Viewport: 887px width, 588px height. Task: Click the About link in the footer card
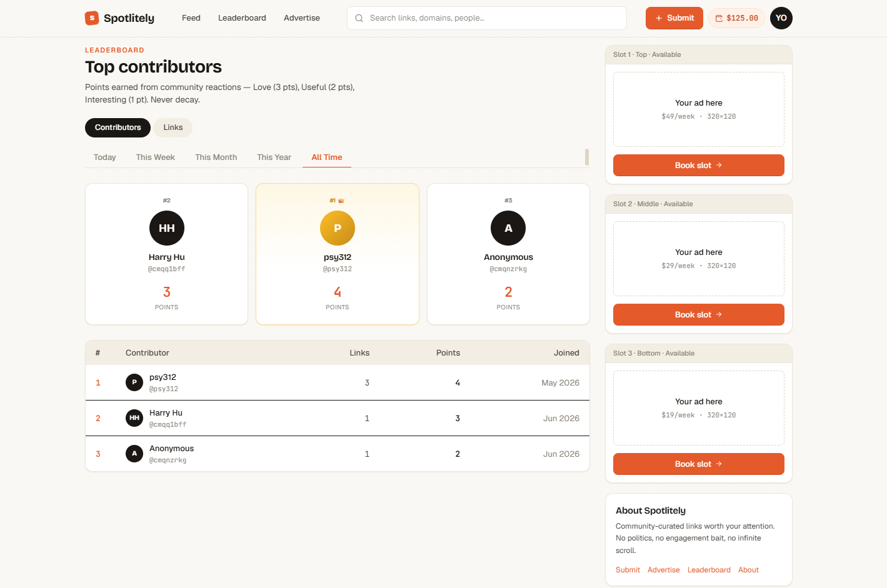(748, 570)
